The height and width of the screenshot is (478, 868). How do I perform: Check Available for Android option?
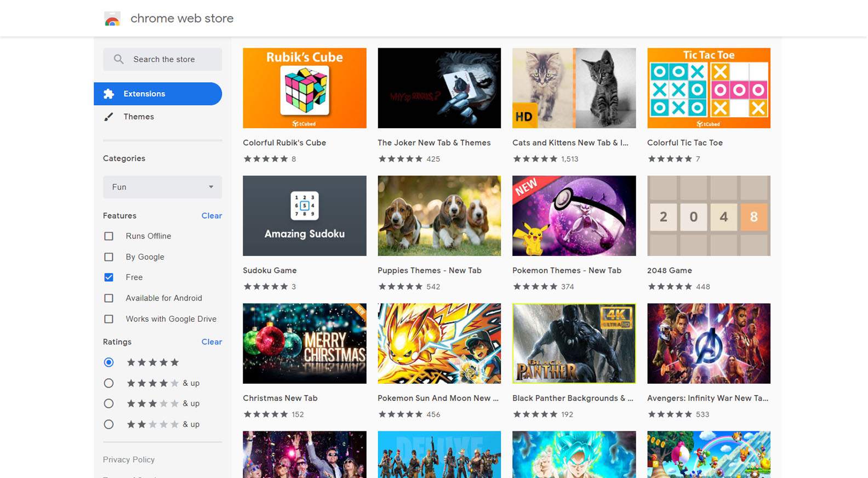[108, 298]
